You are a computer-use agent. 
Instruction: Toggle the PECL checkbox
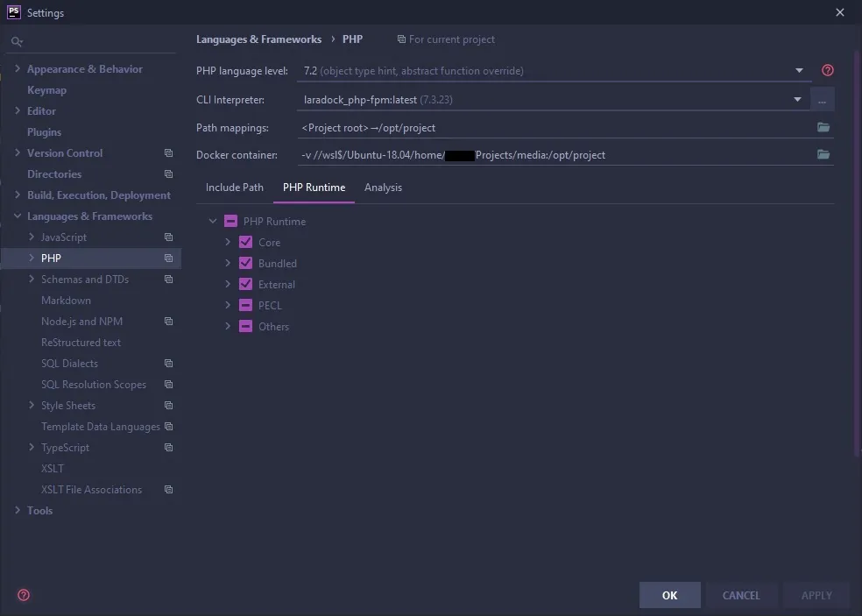click(x=246, y=305)
